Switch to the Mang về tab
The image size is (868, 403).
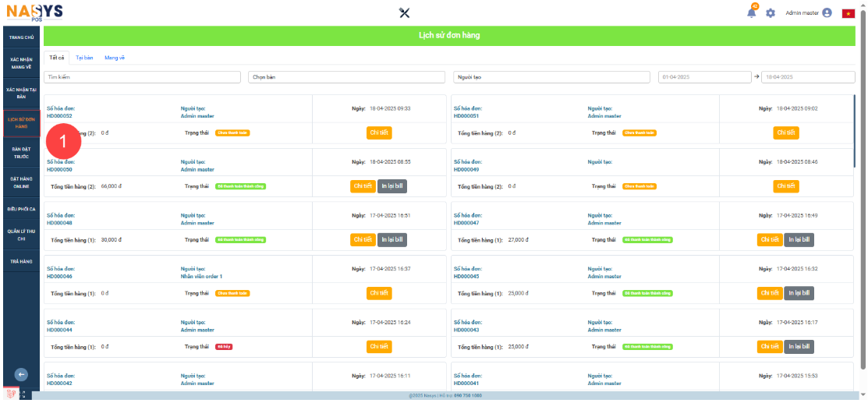point(115,58)
